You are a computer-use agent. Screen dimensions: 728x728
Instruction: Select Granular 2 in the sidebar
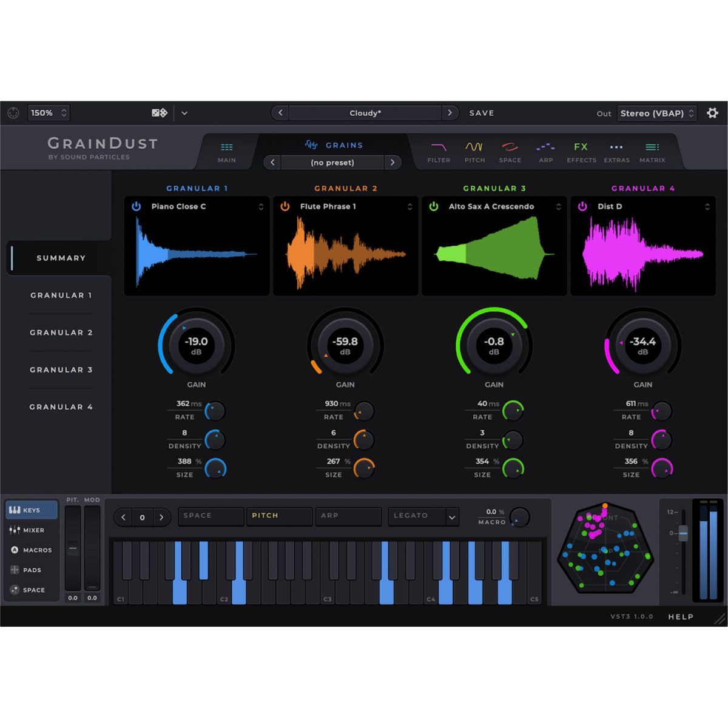click(61, 332)
